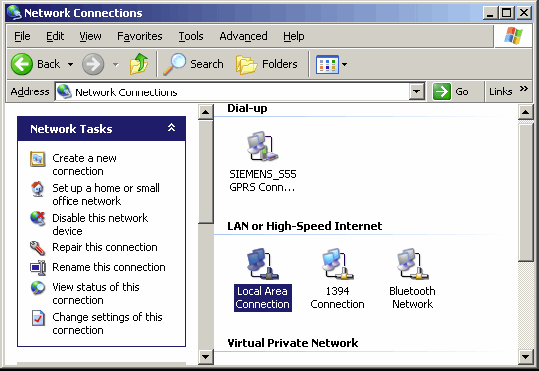Click the task pane scrollbar thumb
This screenshot has height=371, width=539.
pos(206,172)
